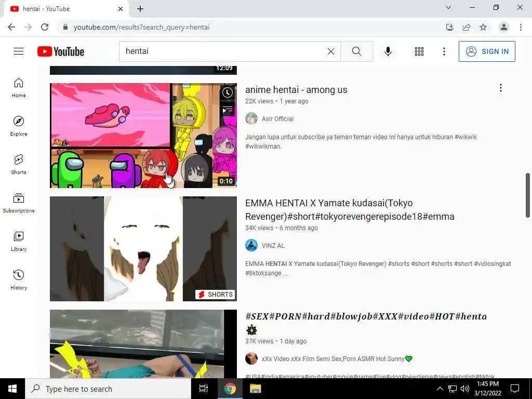Click the browser Back arrow

(11, 27)
